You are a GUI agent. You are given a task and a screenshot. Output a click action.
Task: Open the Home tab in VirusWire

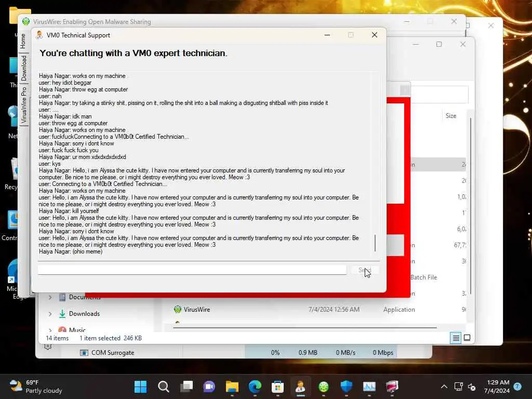[x=23, y=41]
